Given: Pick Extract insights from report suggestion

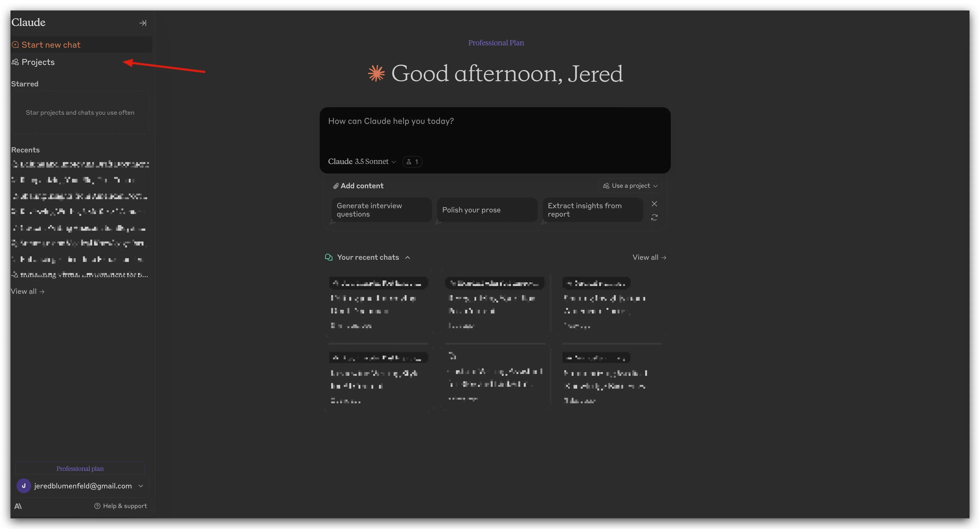Looking at the screenshot, I should [x=592, y=210].
